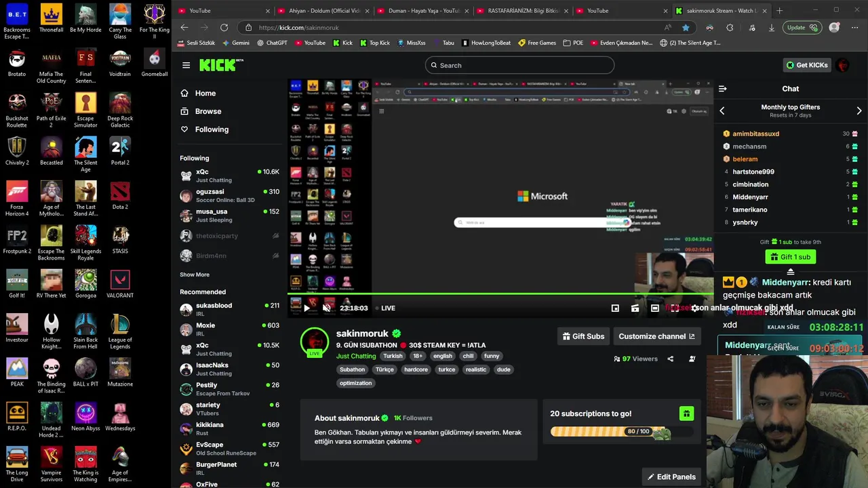Click the green Gift 1 sub button
Viewport: 868px width, 488px height.
point(790,257)
